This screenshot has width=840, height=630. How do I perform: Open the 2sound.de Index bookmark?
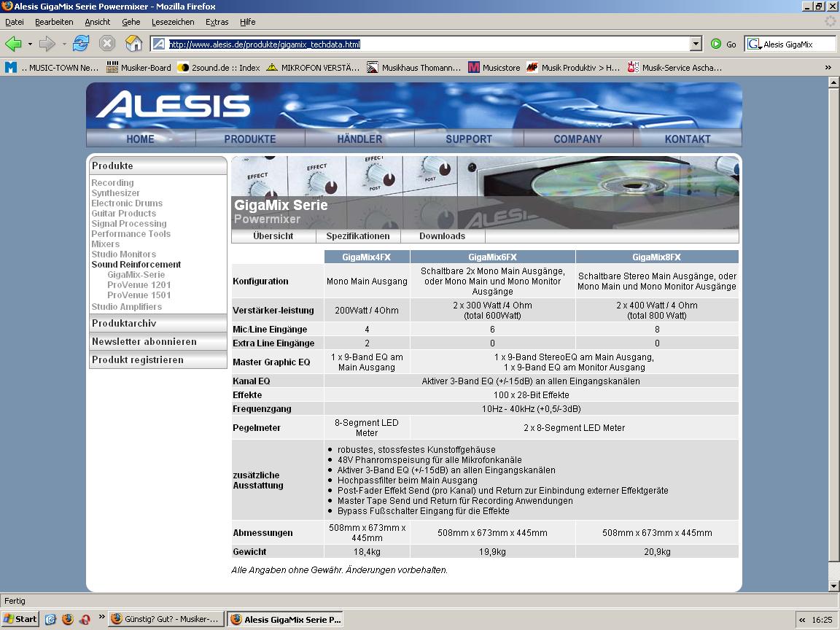click(219, 68)
